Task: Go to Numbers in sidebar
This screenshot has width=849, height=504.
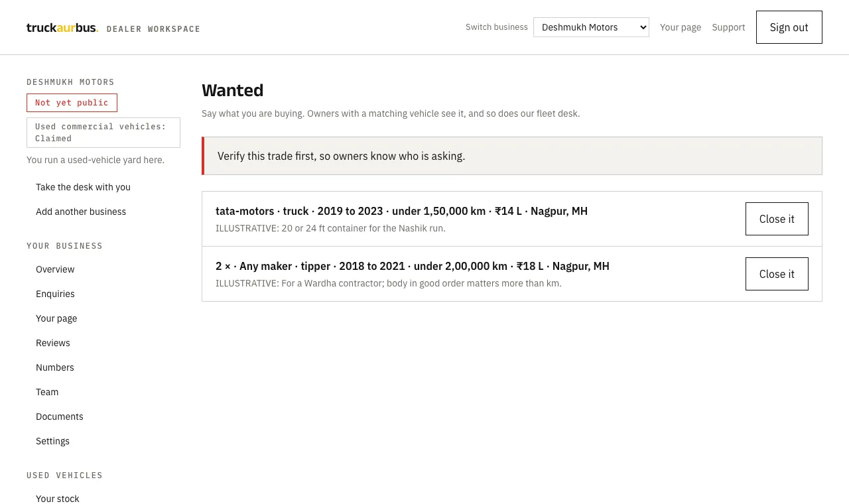Action: [x=55, y=367]
